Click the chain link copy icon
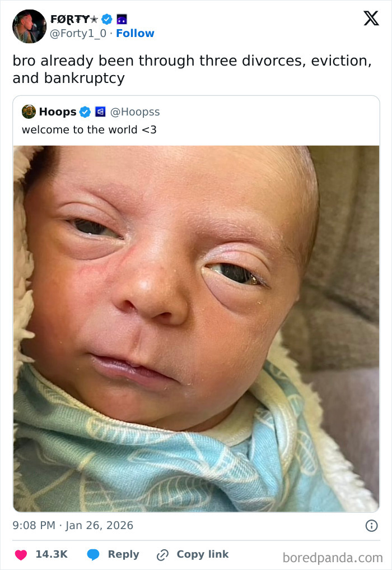The height and width of the screenshot is (570, 392). [163, 555]
